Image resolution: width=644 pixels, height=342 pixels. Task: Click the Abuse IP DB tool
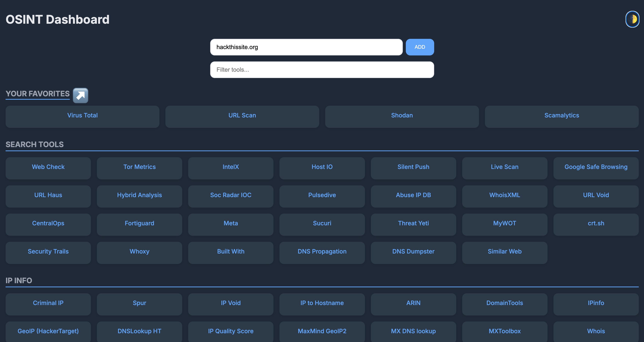point(413,195)
